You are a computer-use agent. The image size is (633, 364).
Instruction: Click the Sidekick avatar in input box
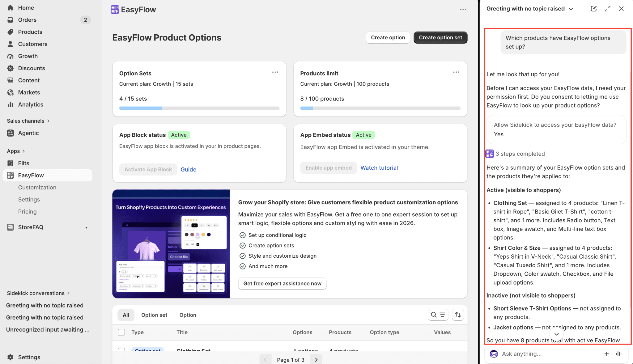click(x=494, y=354)
